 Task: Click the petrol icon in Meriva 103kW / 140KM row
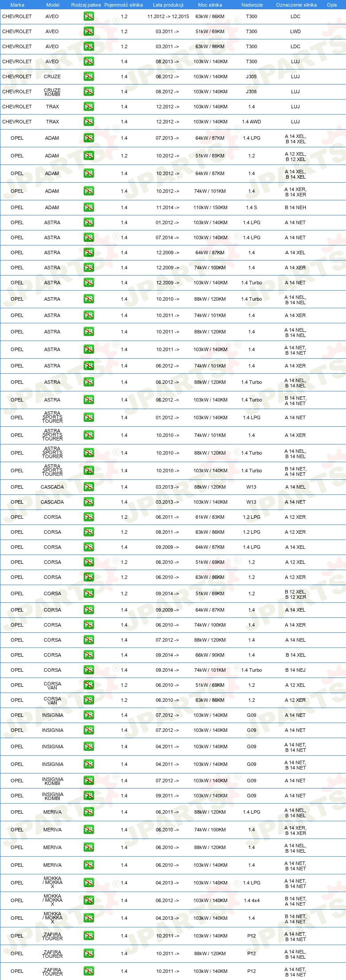[x=88, y=865]
